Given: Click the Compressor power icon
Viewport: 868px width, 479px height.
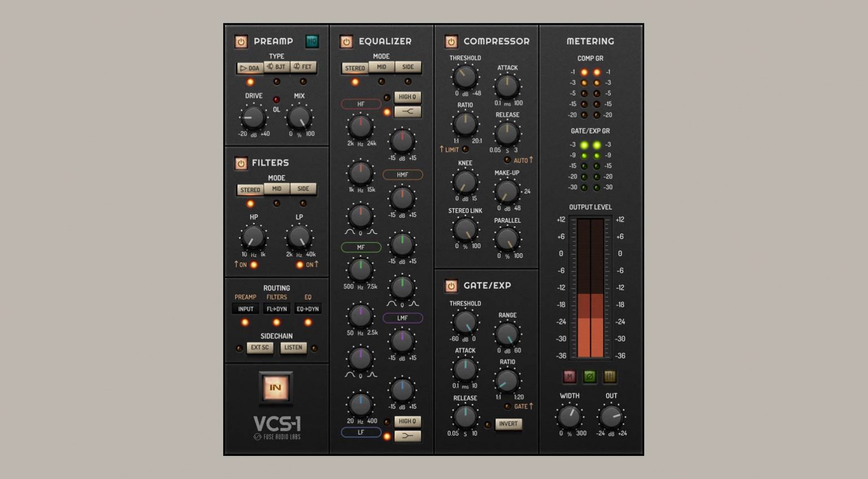Looking at the screenshot, I should pos(451,41).
